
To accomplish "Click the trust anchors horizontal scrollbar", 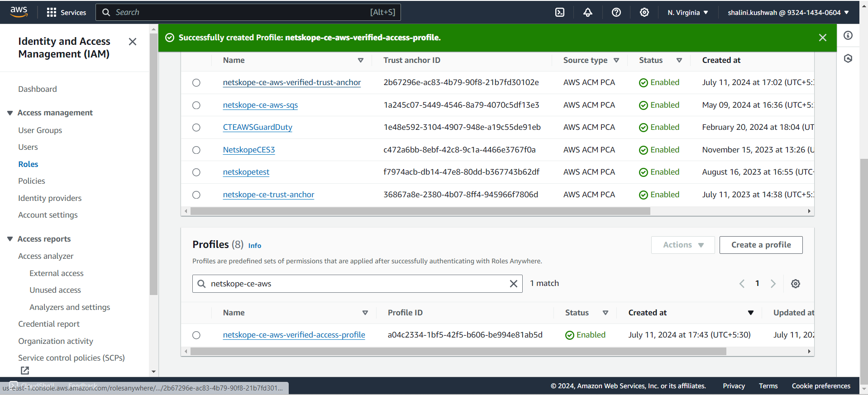I will [x=420, y=211].
